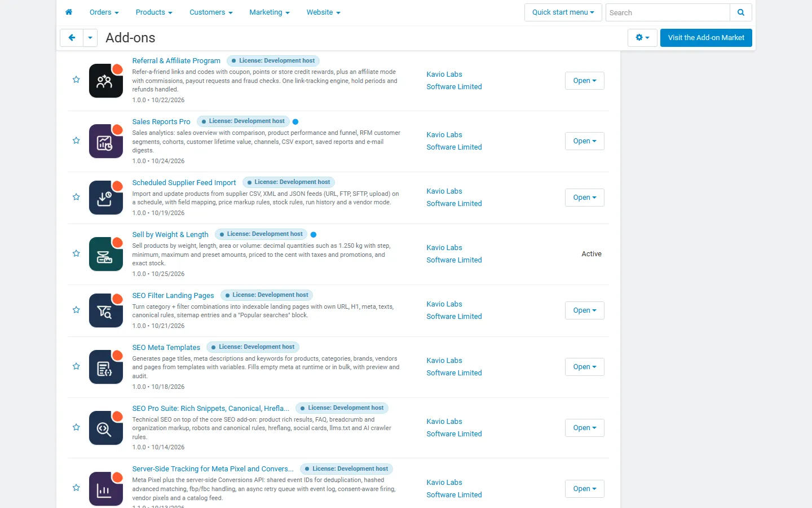Image resolution: width=812 pixels, height=508 pixels.
Task: Open Server-Side Tracking add-on icon
Action: (x=106, y=489)
